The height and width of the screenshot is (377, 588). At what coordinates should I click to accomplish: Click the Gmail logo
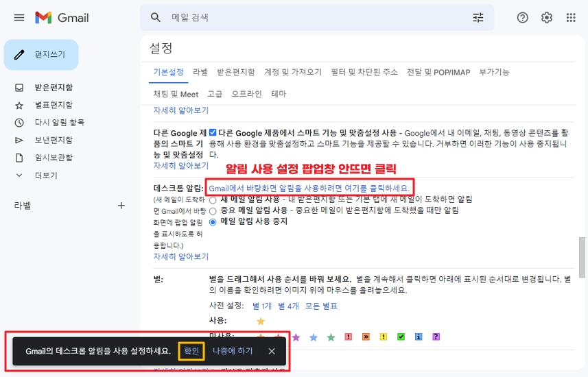click(62, 18)
